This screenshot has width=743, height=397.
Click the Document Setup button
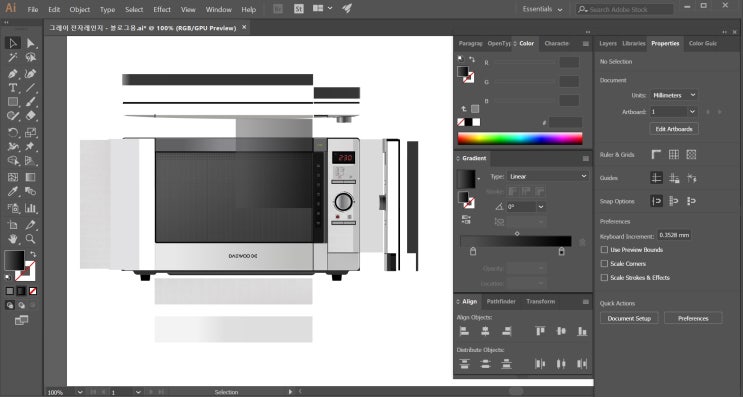click(629, 318)
